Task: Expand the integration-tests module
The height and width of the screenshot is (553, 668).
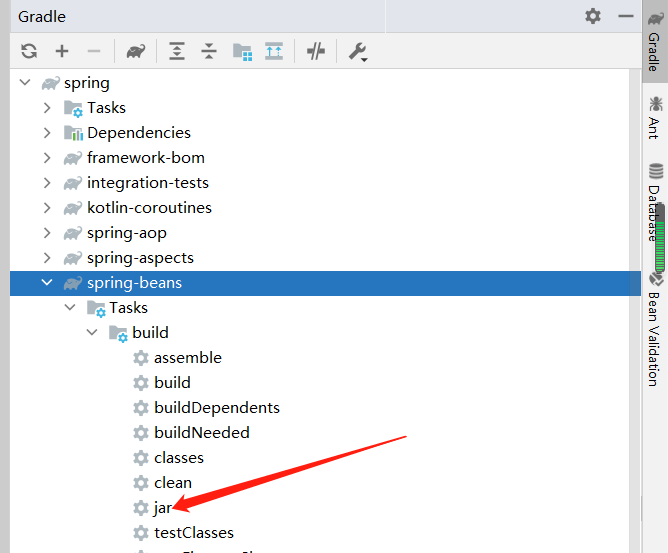Action: point(47,183)
